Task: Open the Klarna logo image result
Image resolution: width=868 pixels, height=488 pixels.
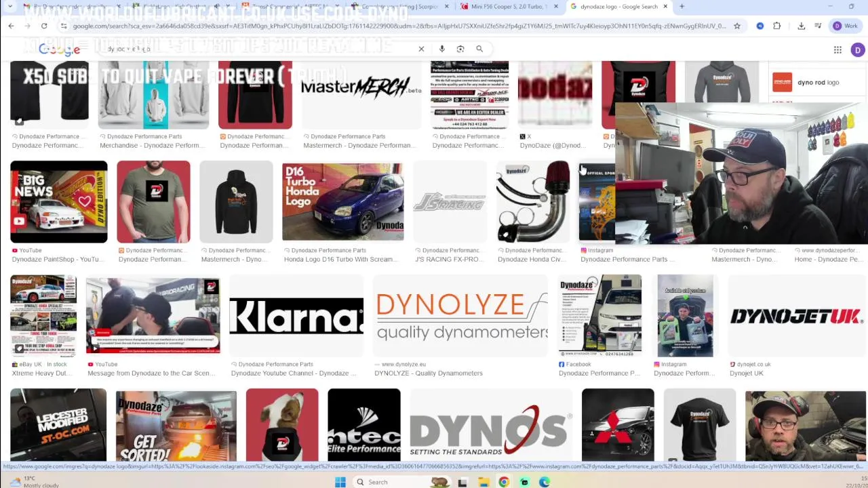Action: [296, 316]
